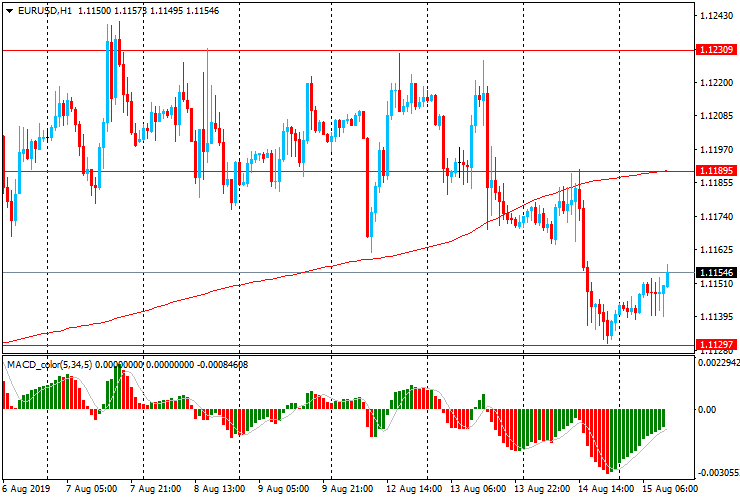Screen dimensions: 740x500
Task: Open the chart dropdown triangle beside EURUSD,H1
Action: tap(9, 11)
